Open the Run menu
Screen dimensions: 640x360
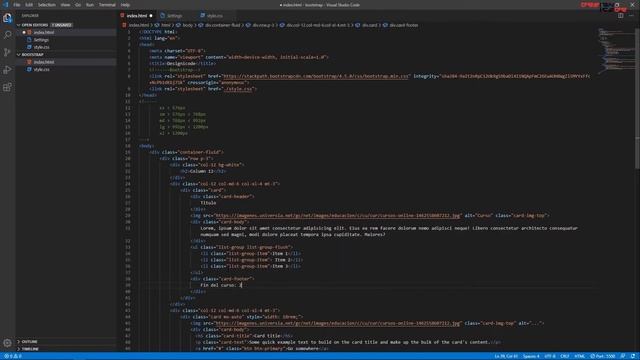[x=90, y=5]
